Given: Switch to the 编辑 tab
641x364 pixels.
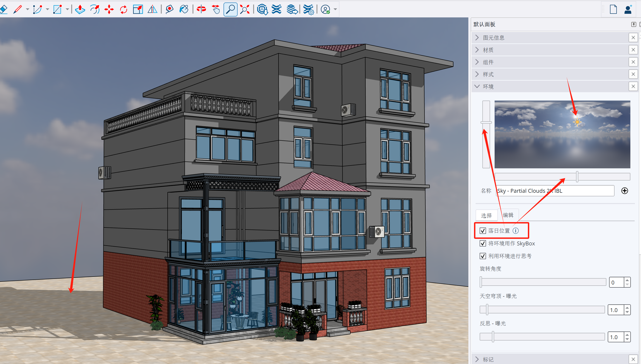Looking at the screenshot, I should coord(508,215).
